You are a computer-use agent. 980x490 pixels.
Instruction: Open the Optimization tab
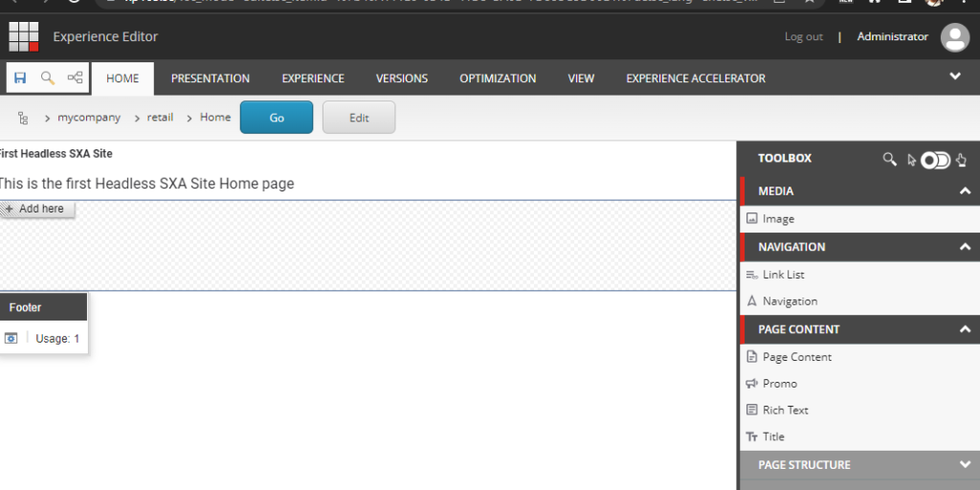point(498,78)
